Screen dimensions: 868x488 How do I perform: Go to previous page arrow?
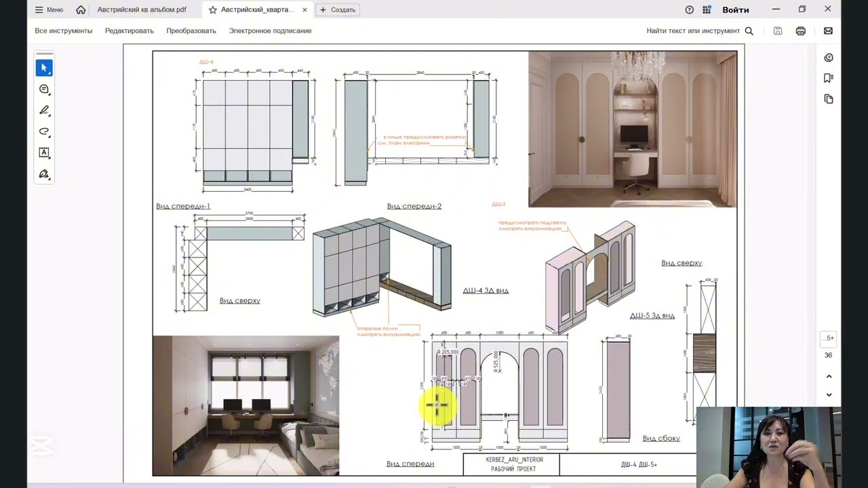click(829, 376)
